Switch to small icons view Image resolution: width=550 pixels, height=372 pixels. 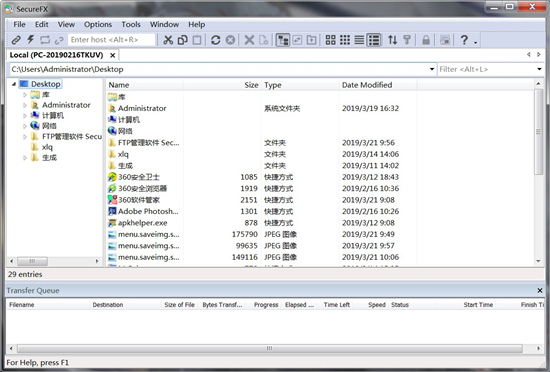(x=345, y=40)
